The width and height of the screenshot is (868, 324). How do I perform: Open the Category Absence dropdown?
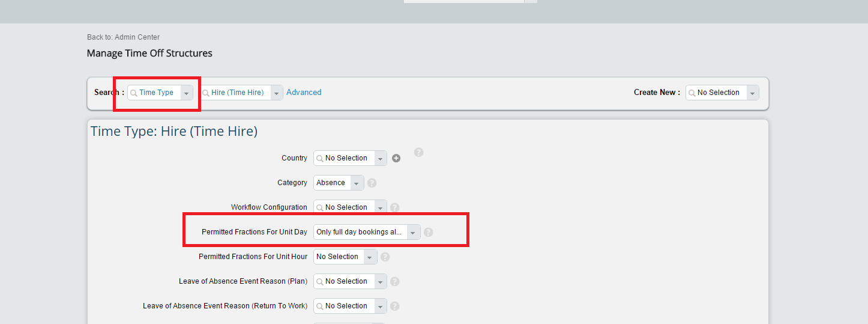pos(358,183)
